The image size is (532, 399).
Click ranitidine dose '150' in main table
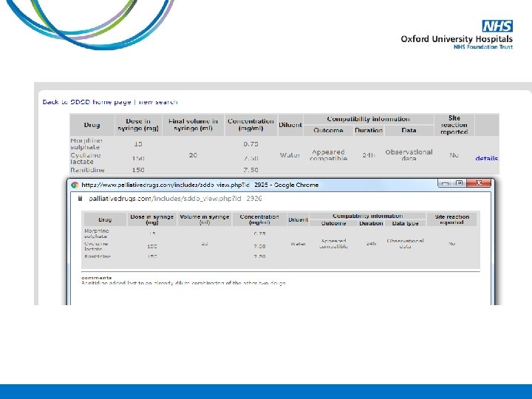click(x=138, y=170)
